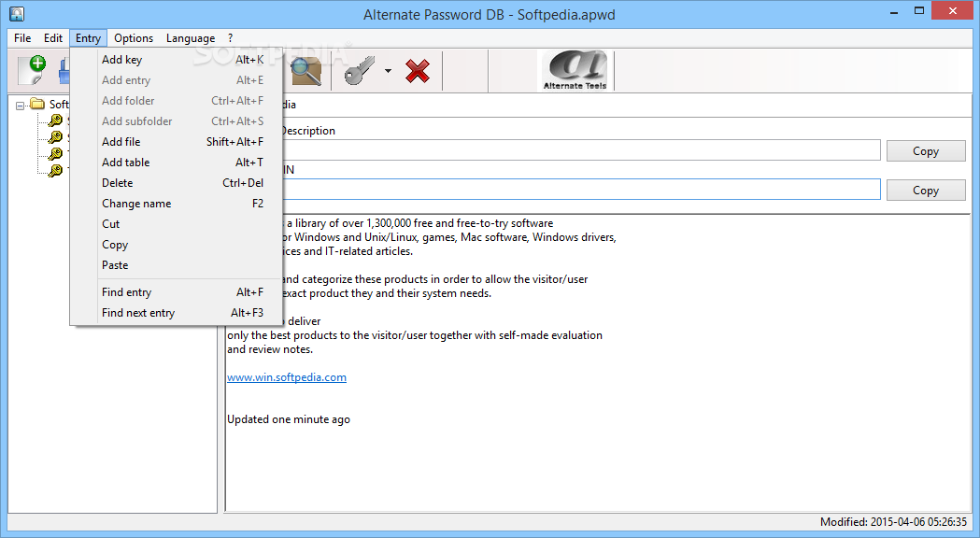The height and width of the screenshot is (538, 980).
Task: Open the Language menu
Action: coord(191,38)
